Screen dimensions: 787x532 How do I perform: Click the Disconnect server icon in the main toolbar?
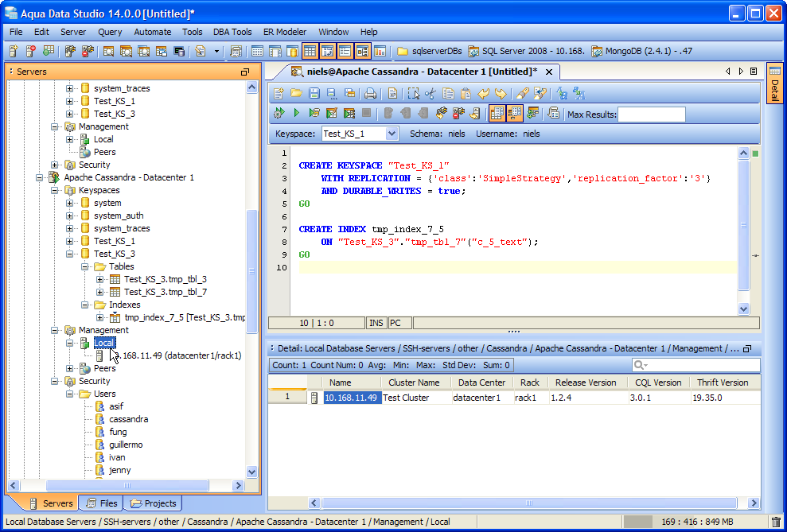(x=88, y=51)
